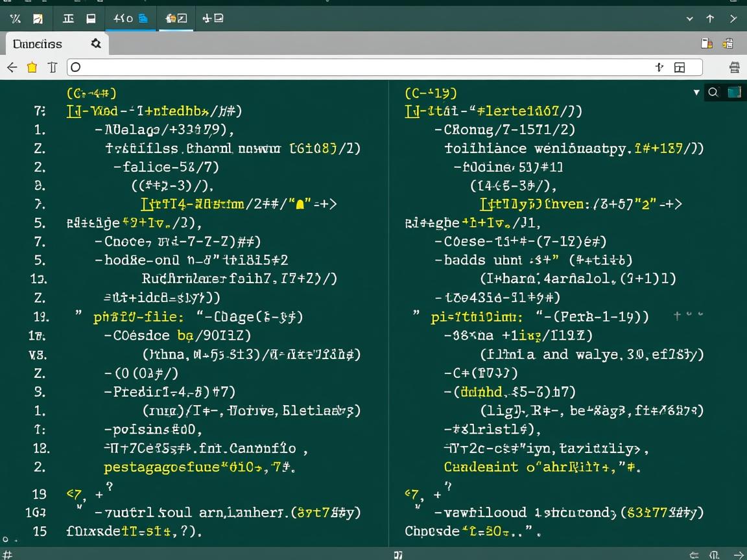Screen dimensions: 747x560
Task: Click the hash icon in bottom status bar
Action: pos(6,555)
